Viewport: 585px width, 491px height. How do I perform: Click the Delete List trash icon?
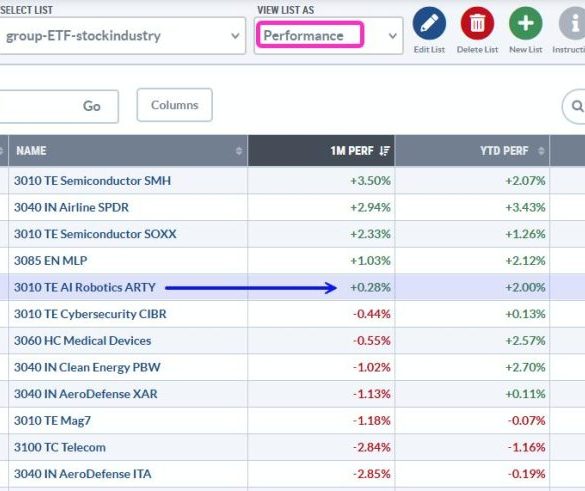(477, 24)
